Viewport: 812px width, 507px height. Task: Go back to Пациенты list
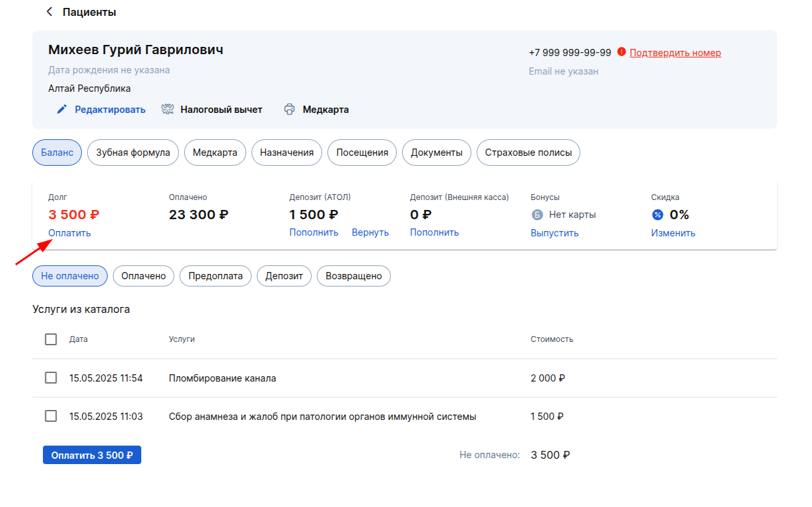(81, 12)
